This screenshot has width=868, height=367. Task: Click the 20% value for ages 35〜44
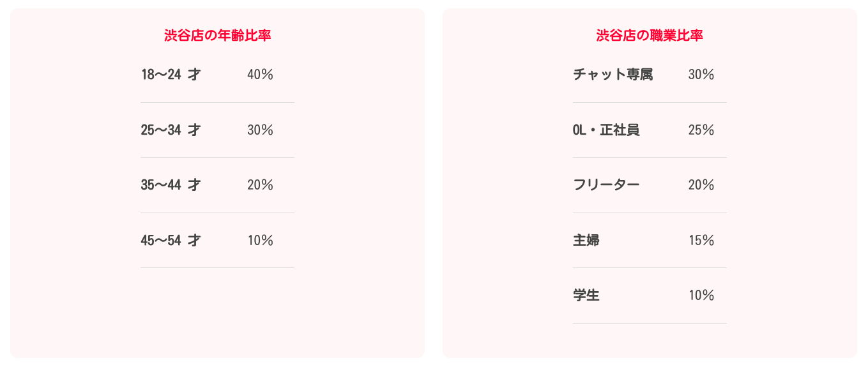(x=260, y=185)
